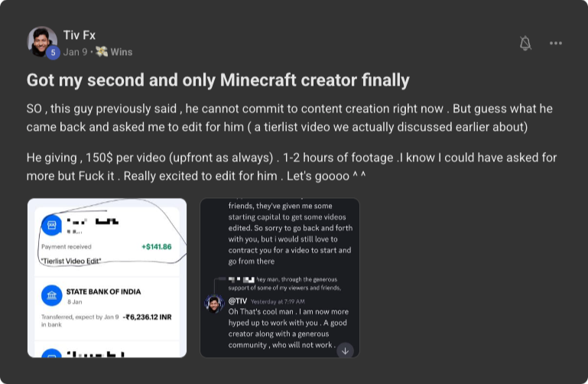Click the post title about Minecraft creator

point(218,80)
